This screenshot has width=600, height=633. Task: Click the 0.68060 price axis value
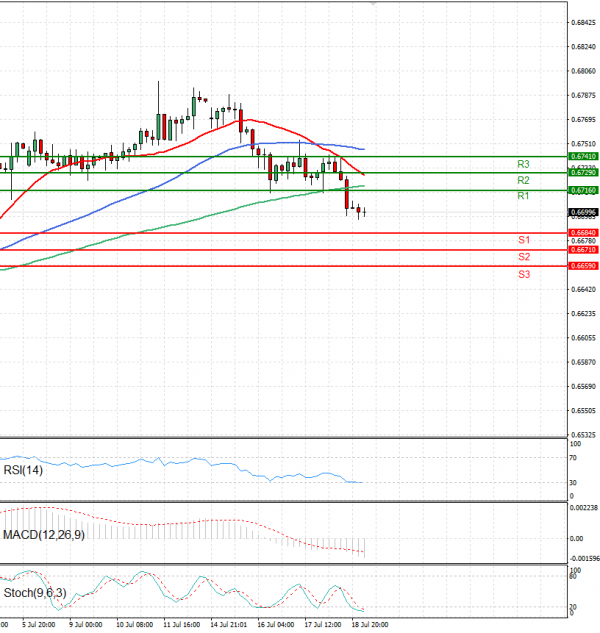point(583,71)
